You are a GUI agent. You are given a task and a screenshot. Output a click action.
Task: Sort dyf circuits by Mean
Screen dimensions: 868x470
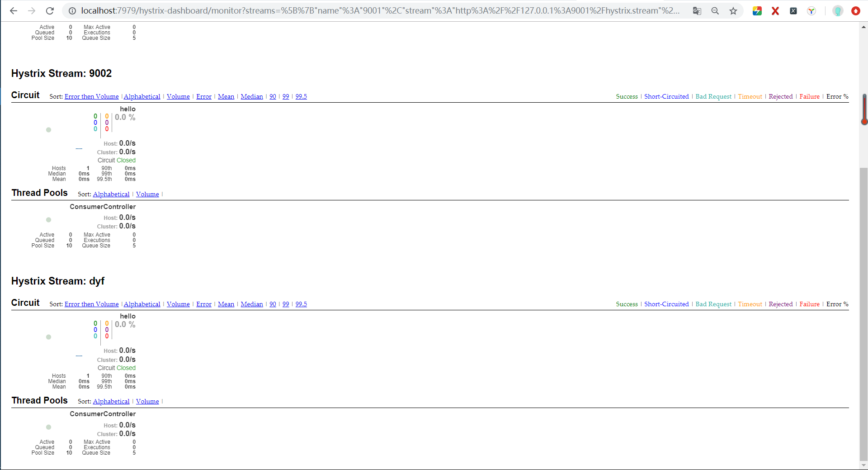pos(226,304)
